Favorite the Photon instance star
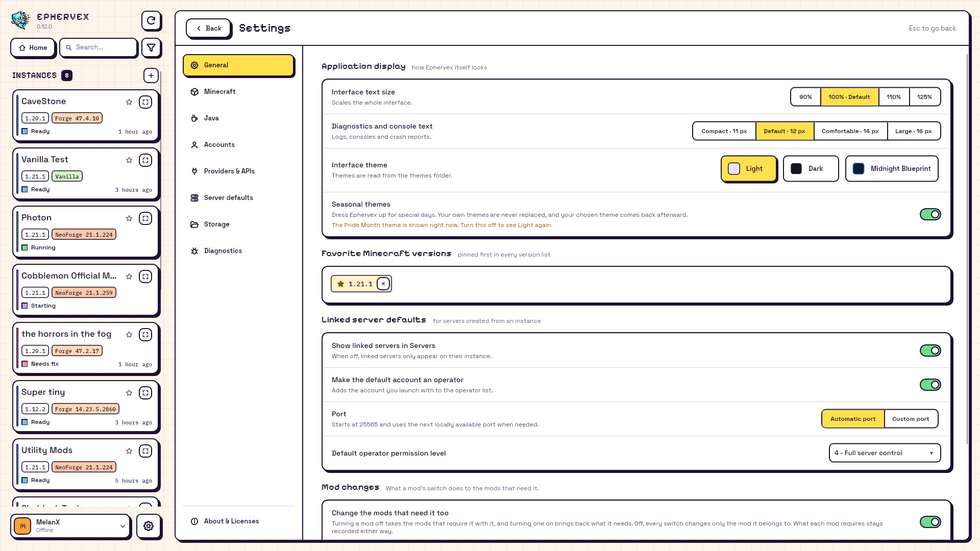 pos(129,218)
